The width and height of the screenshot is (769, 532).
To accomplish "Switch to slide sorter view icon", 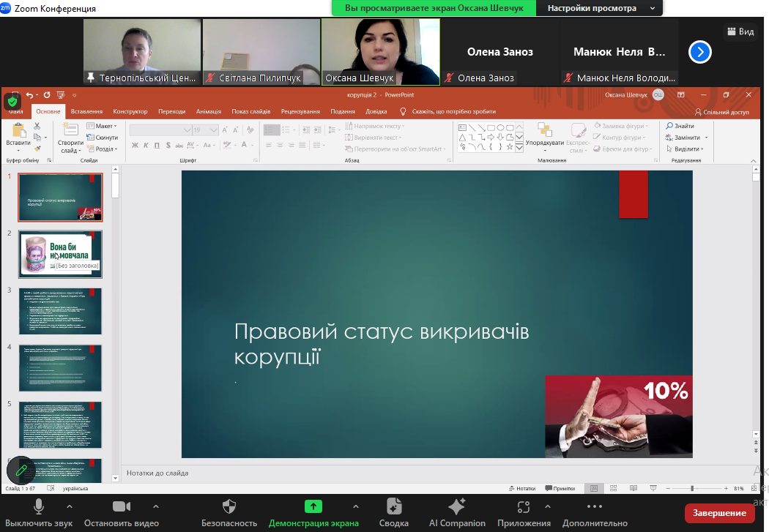I will (613, 488).
